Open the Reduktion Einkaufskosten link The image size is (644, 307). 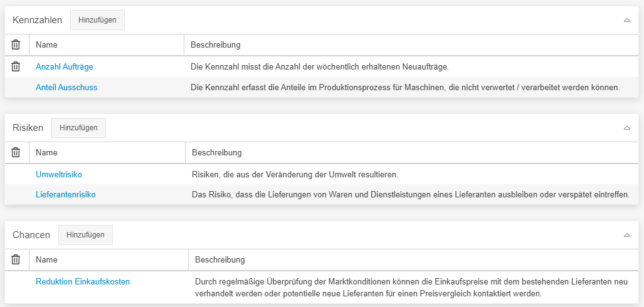pyautogui.click(x=83, y=282)
